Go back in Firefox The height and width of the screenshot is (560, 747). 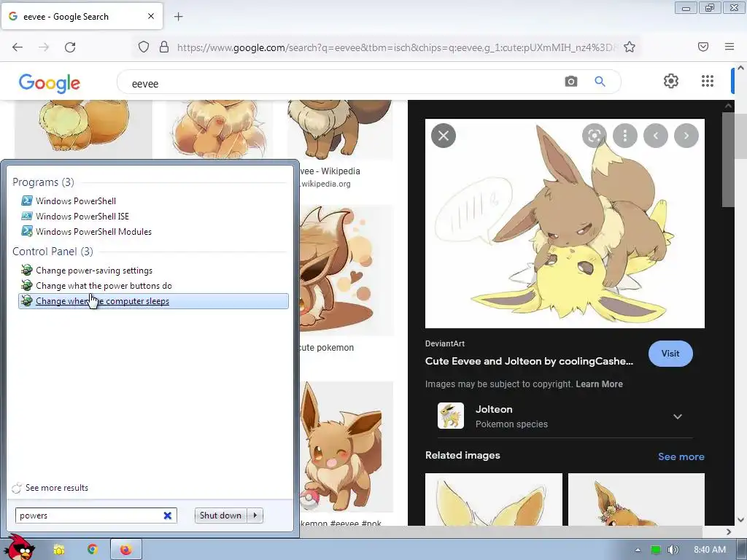tap(18, 47)
